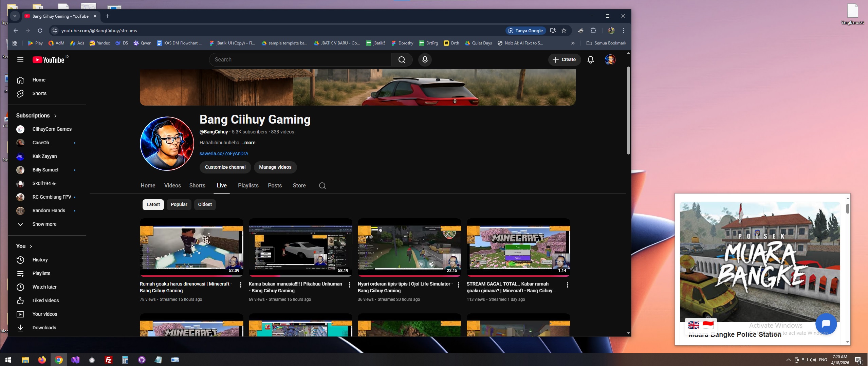The image size is (868, 366).
Task: Open the CaseOh subscription channel
Action: (47, 143)
